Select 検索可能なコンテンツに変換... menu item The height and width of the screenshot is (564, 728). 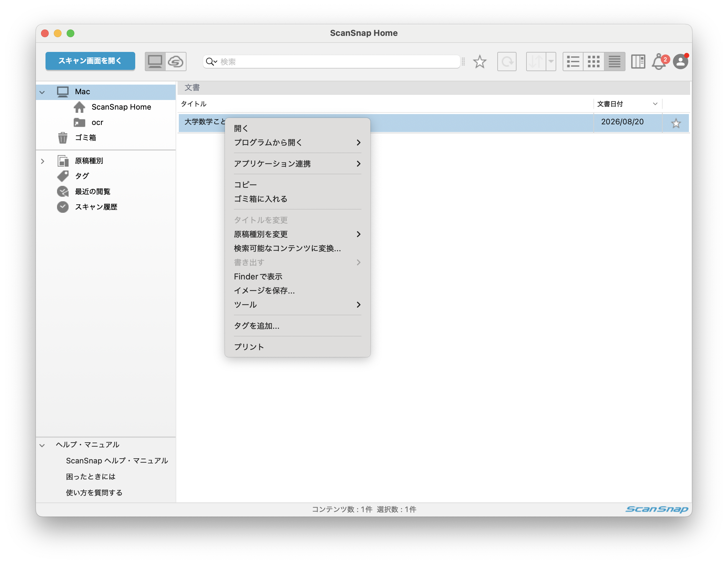coord(297,248)
